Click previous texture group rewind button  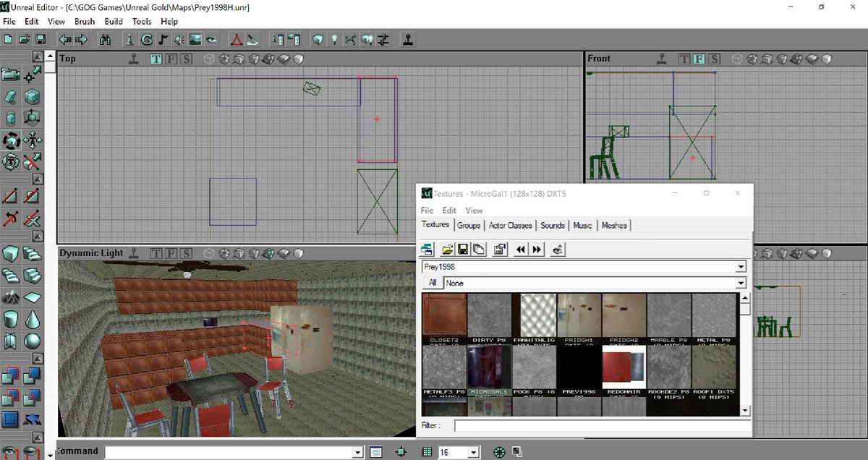pyautogui.click(x=520, y=250)
